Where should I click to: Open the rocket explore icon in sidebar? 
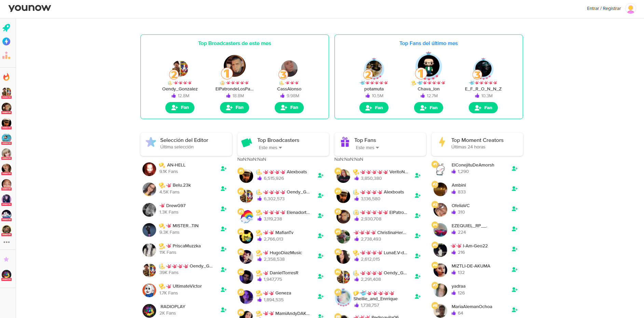click(6, 28)
